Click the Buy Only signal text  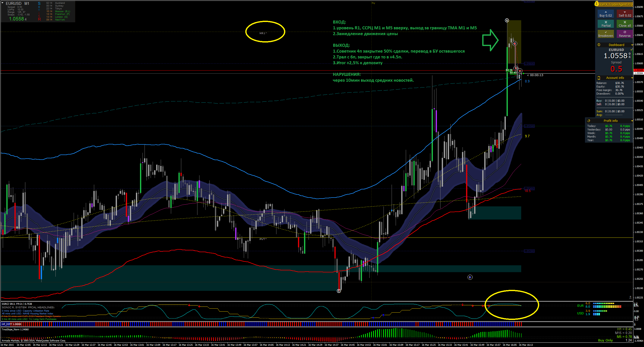pyautogui.click(x=605, y=340)
